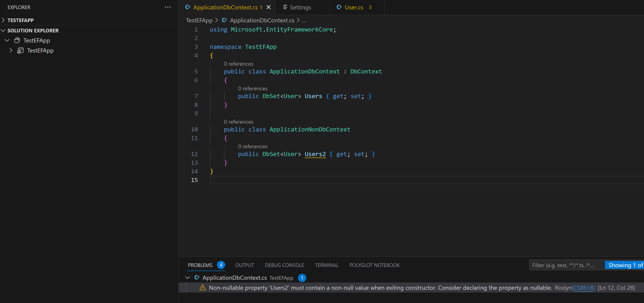Screen dimensions: 644x303
Task: Open the Explorer More Actions ellipsis menu
Action: click(168, 7)
